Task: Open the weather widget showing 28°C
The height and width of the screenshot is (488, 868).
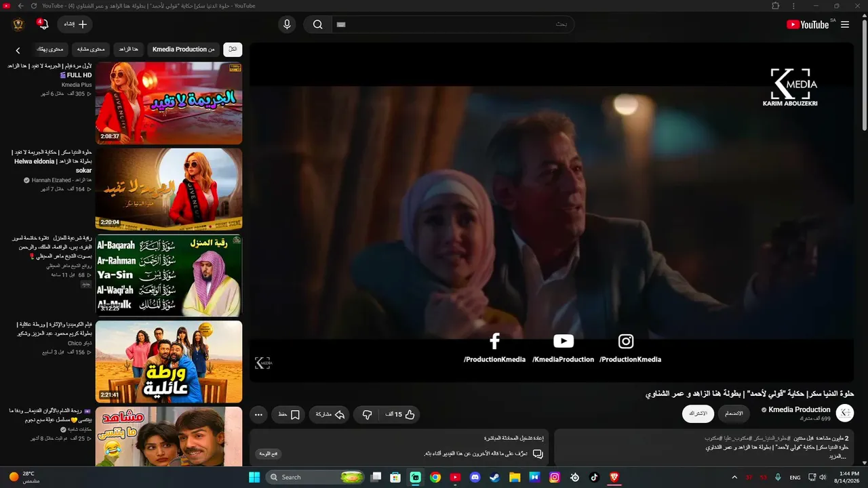Action: click(24, 477)
